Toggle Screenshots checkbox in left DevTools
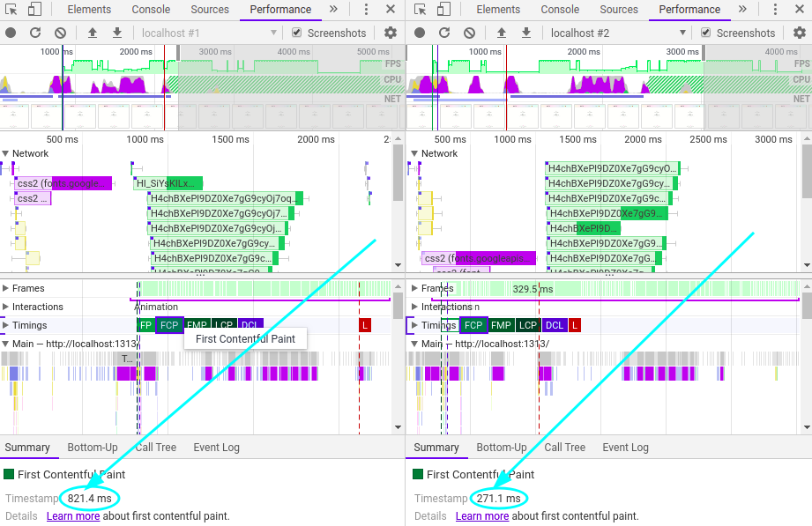Image resolution: width=812 pixels, height=526 pixels. coord(297,33)
